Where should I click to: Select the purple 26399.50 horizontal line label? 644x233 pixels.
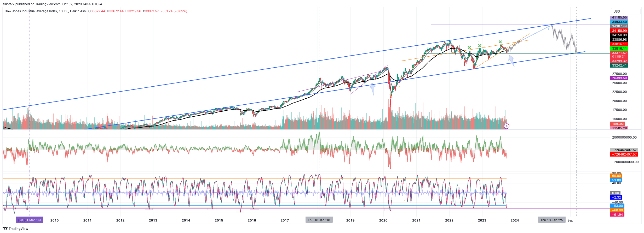click(x=619, y=78)
